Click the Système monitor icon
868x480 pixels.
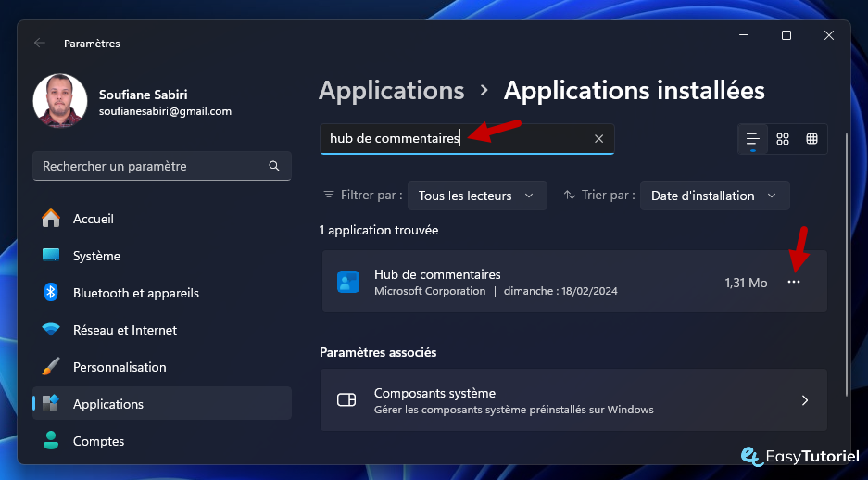[51, 255]
